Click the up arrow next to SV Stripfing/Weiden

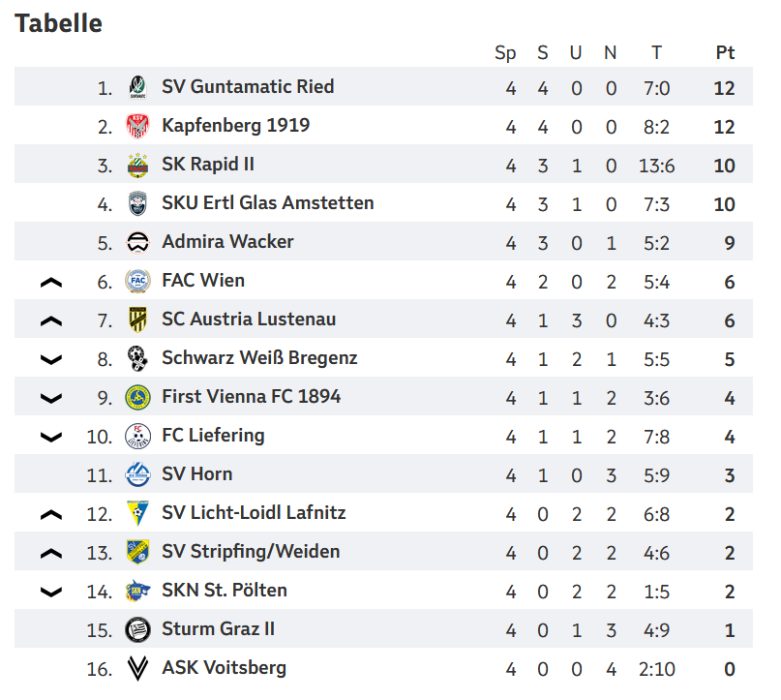coord(50,553)
